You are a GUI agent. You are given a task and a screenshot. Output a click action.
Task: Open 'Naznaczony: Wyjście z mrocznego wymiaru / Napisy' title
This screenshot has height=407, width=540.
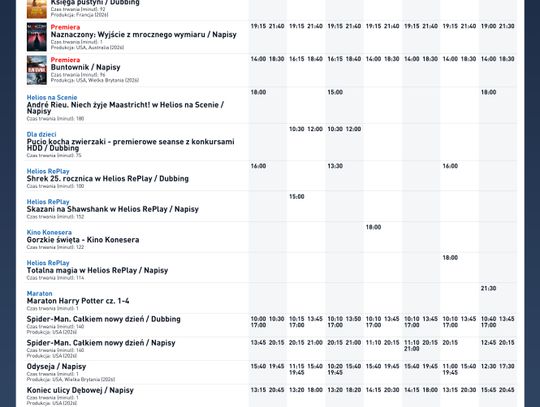point(144,34)
